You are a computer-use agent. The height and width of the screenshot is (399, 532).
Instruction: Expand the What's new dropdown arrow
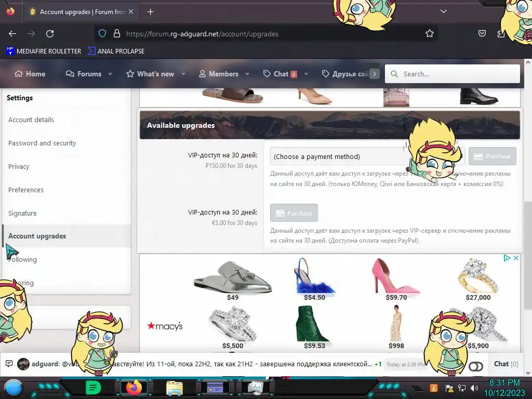183,74
